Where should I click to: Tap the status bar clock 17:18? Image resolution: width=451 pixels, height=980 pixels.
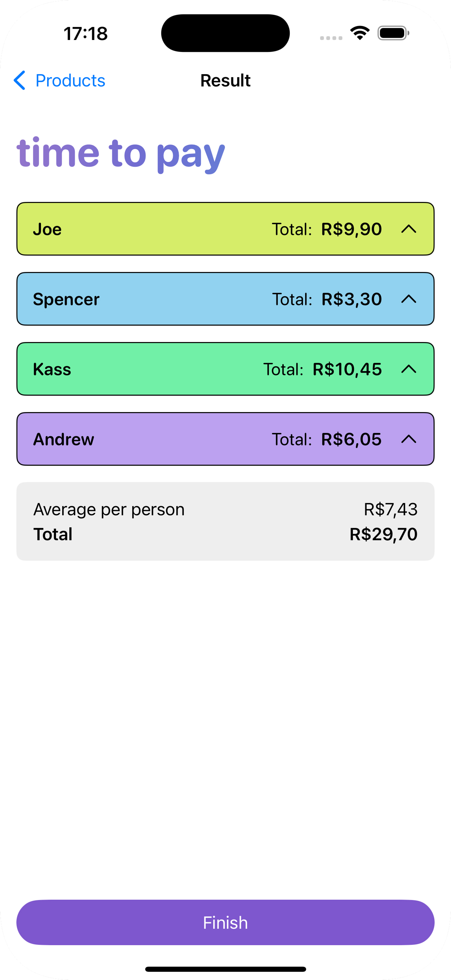[85, 33]
